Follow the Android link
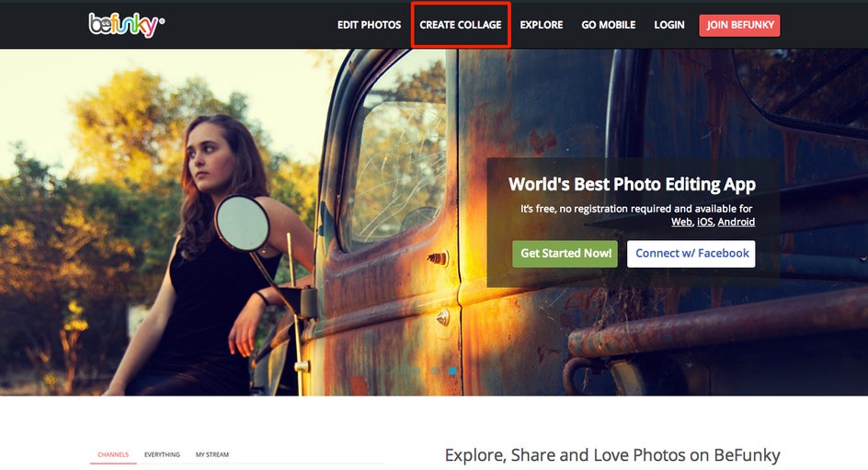The width and height of the screenshot is (868, 470). pyautogui.click(x=737, y=222)
